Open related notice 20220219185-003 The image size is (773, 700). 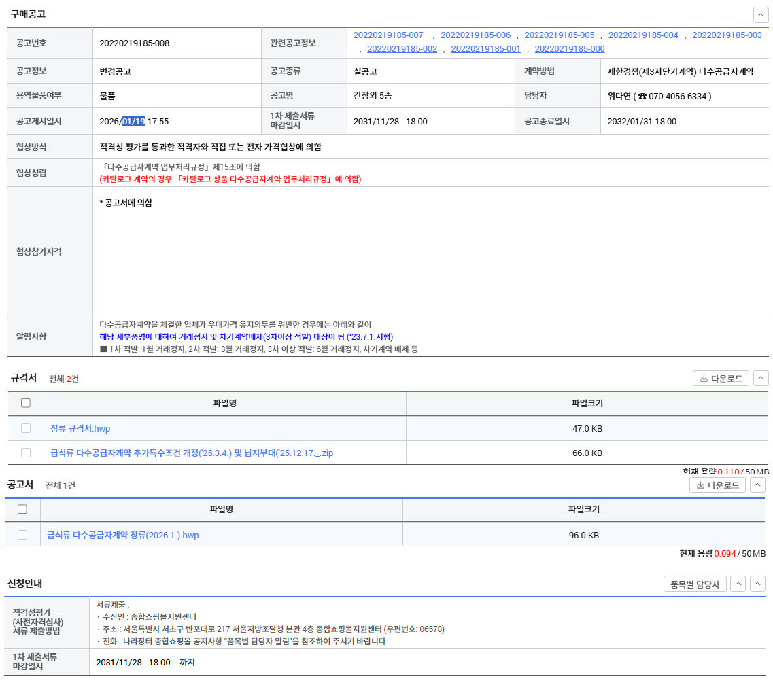(727, 35)
